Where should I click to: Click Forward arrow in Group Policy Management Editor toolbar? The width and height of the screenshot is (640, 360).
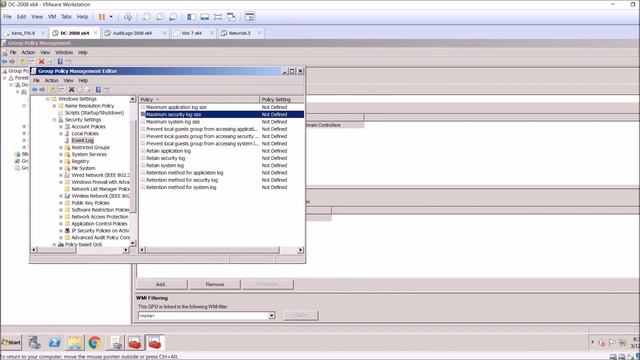click(42, 89)
